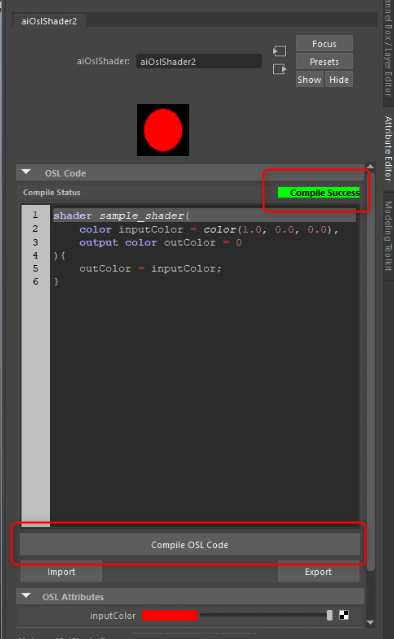Click code line 'shader sample_shader('

coord(121,216)
